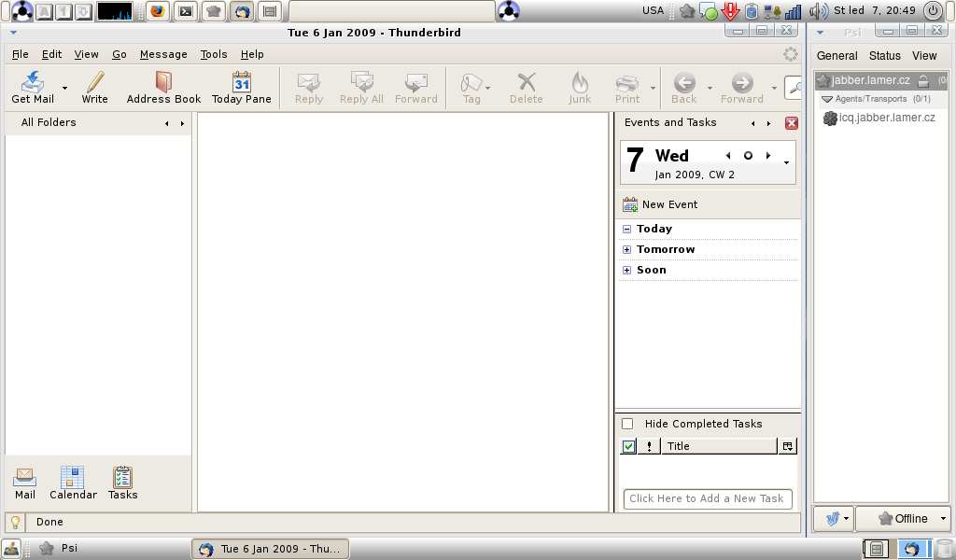Expand the Soon section
This screenshot has height=560, width=956.
click(x=626, y=271)
